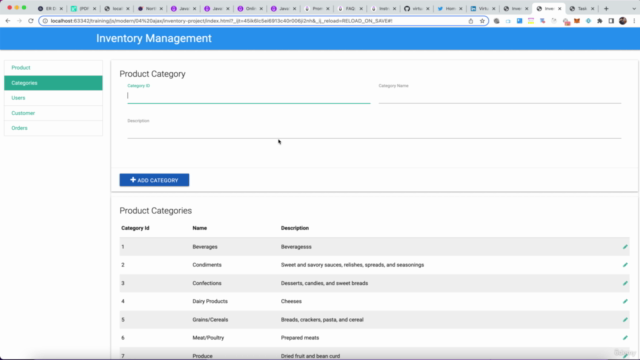Click the site info icon in address bar

coord(45,21)
